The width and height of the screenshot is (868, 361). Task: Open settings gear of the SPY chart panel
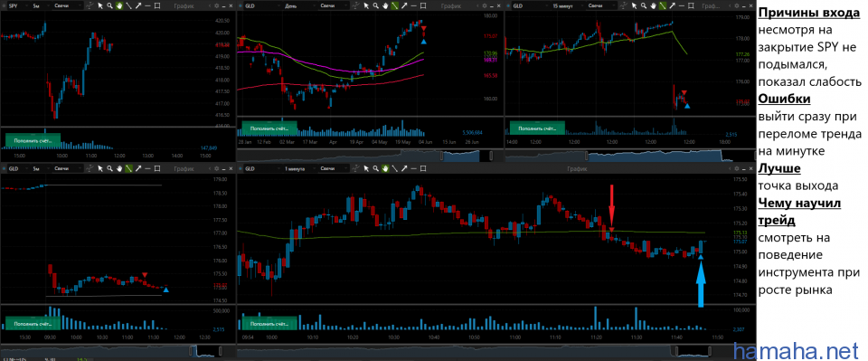216,5
